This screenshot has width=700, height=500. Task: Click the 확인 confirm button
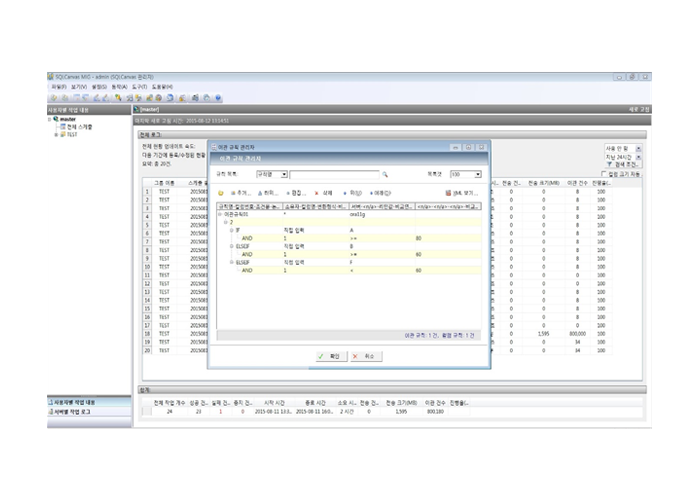point(331,356)
